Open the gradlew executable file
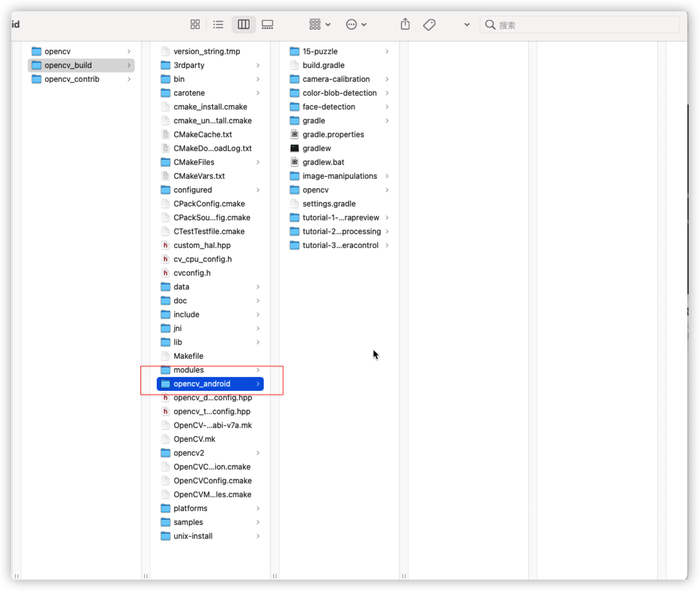Viewport: 700px width, 591px height. click(317, 149)
